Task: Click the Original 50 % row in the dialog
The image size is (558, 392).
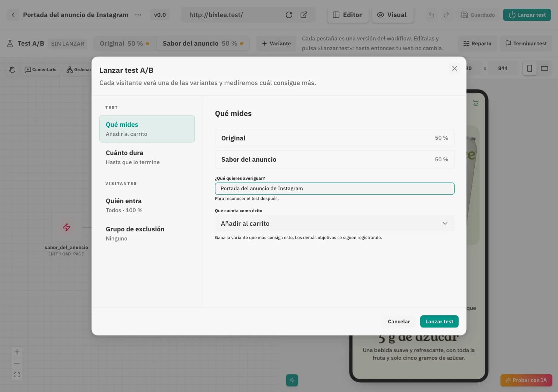Action: tap(334, 138)
